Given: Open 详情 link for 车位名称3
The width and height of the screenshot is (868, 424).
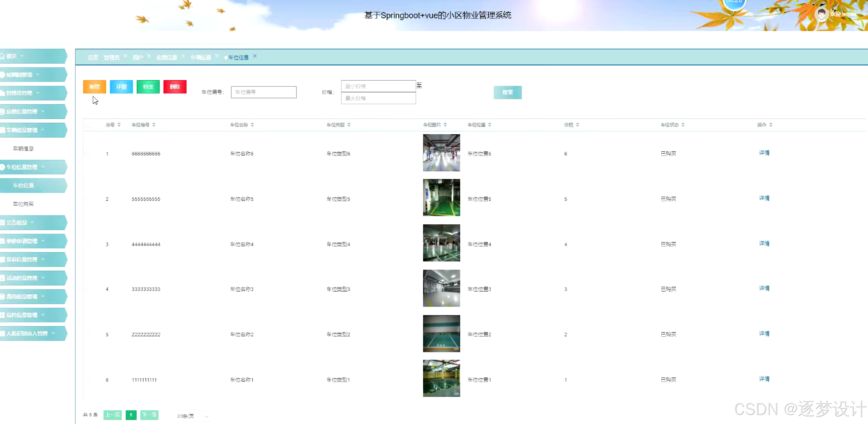Looking at the screenshot, I should click(x=764, y=289).
